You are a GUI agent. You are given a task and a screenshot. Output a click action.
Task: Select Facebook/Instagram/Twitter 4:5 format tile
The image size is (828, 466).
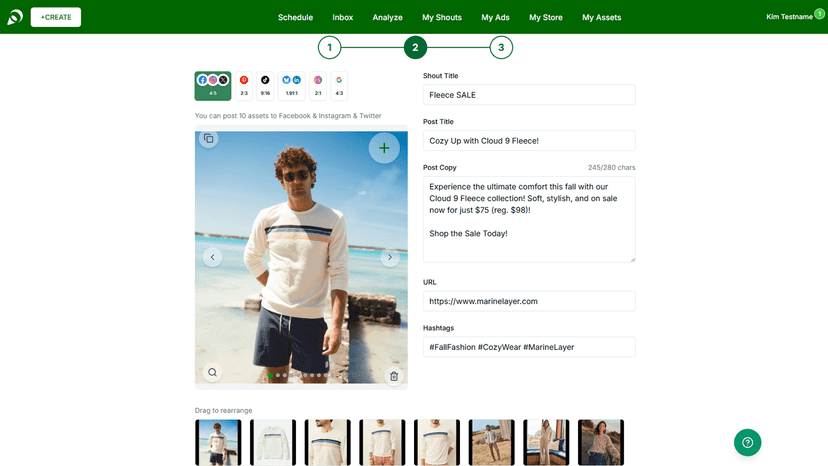tap(213, 86)
